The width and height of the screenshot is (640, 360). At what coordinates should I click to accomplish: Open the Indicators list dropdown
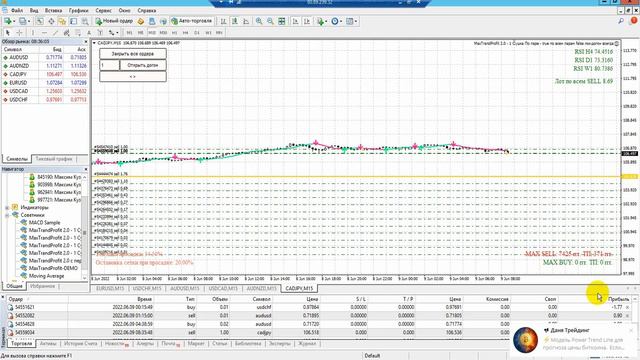(x=322, y=21)
